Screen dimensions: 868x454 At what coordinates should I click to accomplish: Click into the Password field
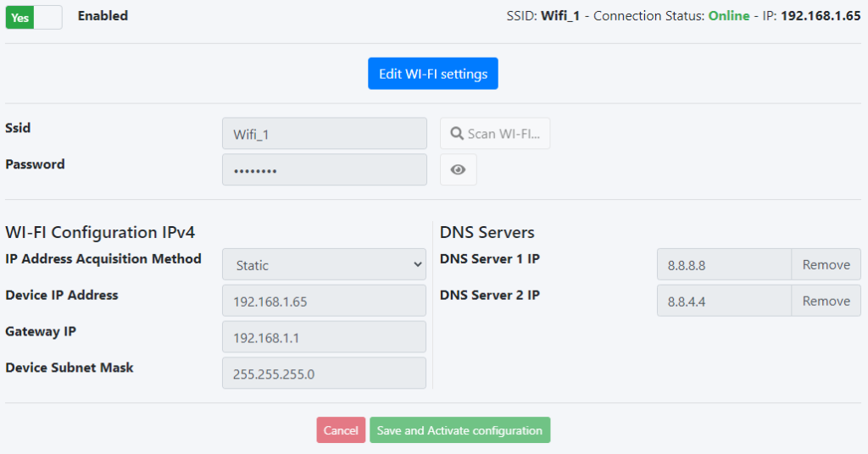[324, 169]
